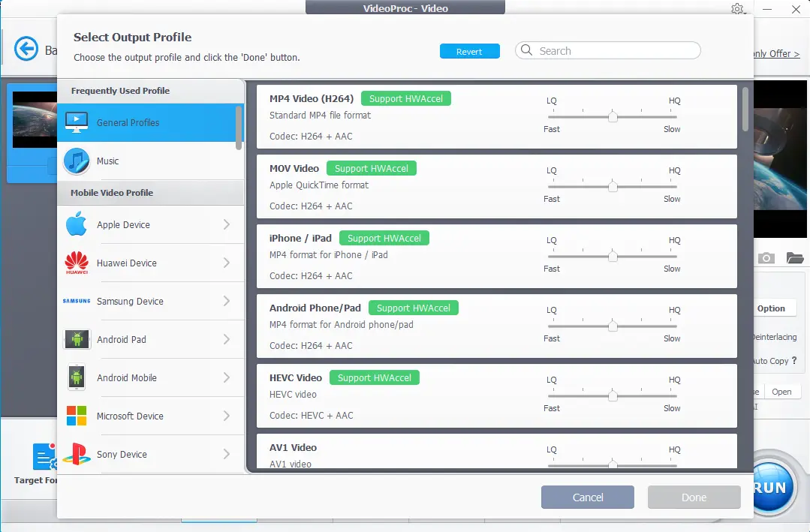Adjust MP4 Video (H264) quality slider
The width and height of the screenshot is (810, 532).
click(613, 117)
